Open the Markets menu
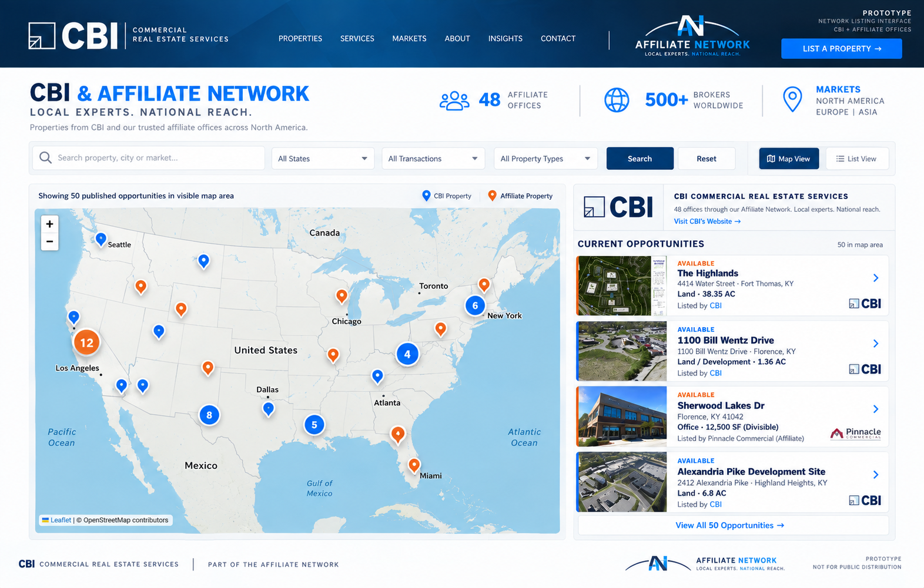 point(410,39)
